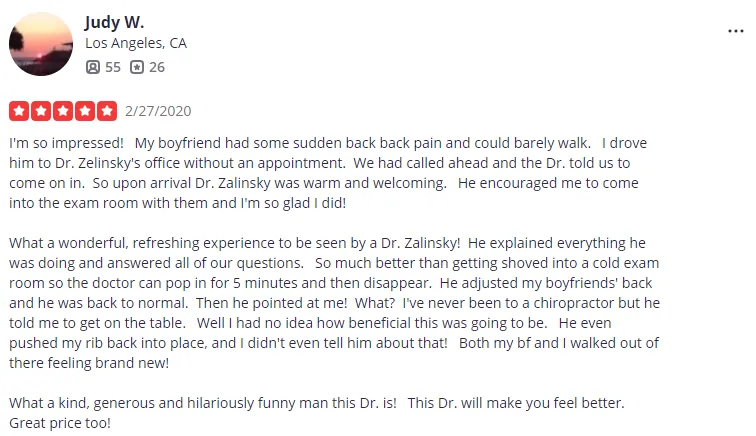Image resolution: width=756 pixels, height=436 pixels.
Task: Click Judy W.'s sunset profile photo
Action: [41, 44]
